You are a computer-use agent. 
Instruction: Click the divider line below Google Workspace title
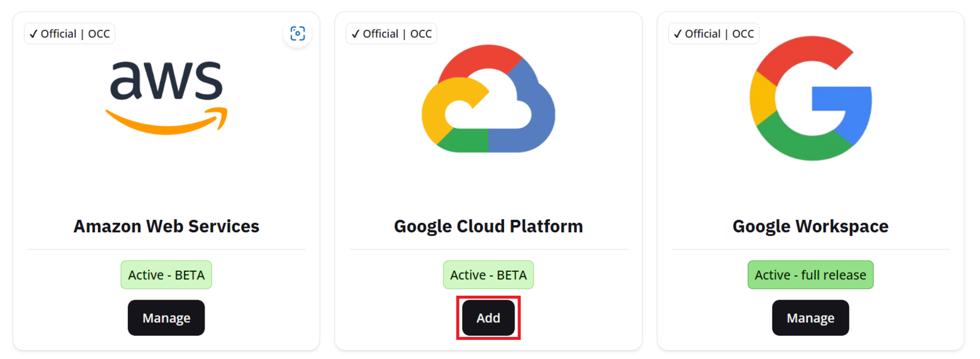810,249
